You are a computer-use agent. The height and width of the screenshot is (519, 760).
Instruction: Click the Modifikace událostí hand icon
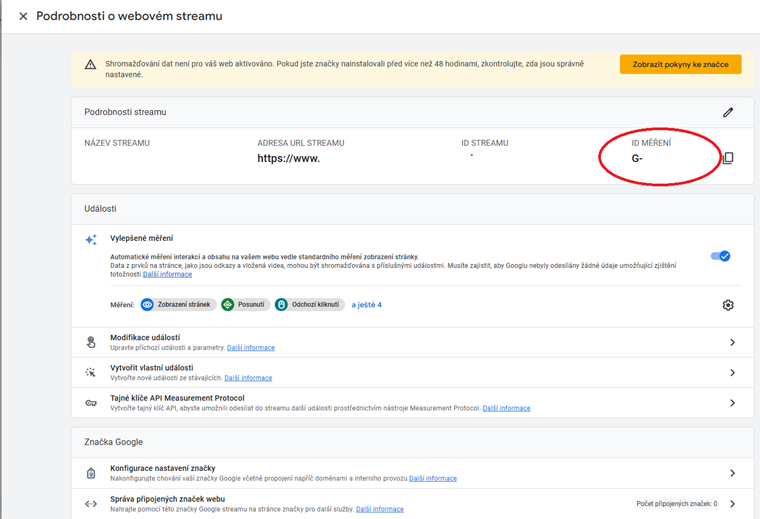(91, 342)
